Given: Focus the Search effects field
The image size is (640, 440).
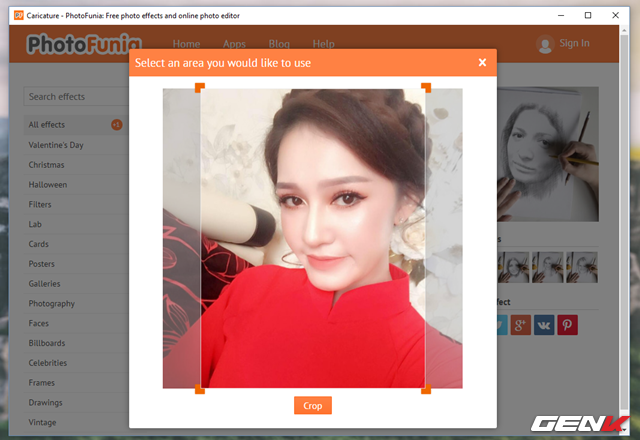Looking at the screenshot, I should tap(76, 96).
